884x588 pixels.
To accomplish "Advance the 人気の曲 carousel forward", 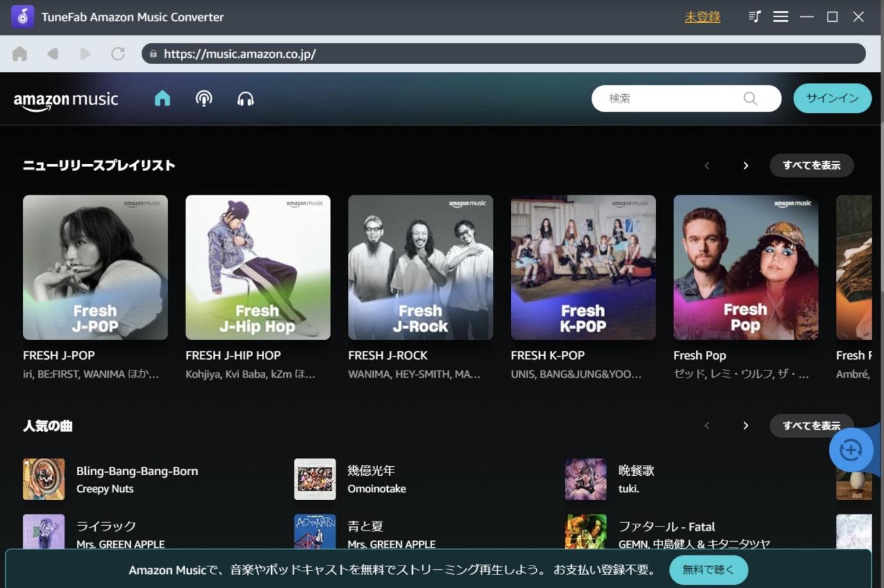I will tap(746, 425).
